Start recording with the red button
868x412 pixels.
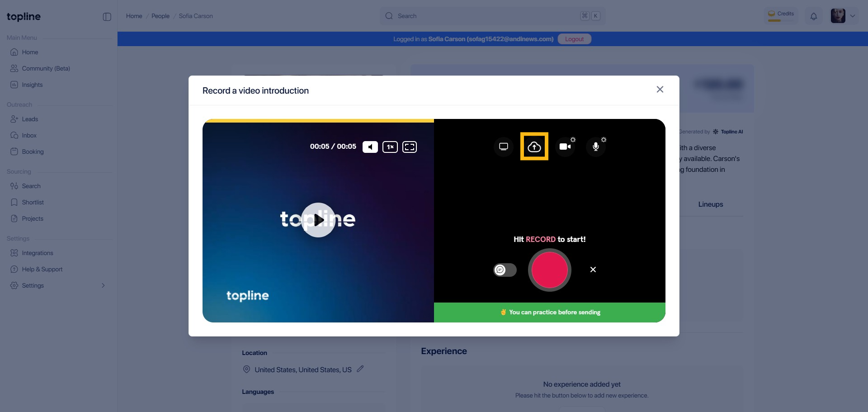pyautogui.click(x=549, y=270)
